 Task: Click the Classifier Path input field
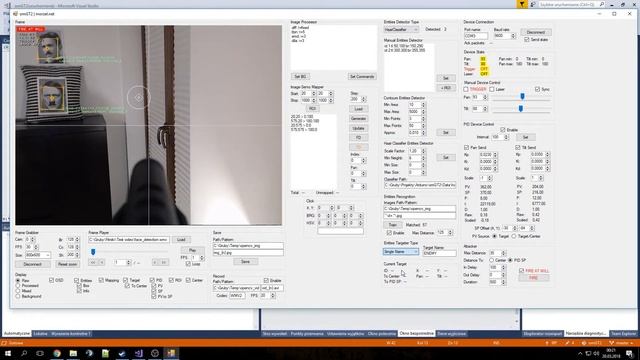420,185
